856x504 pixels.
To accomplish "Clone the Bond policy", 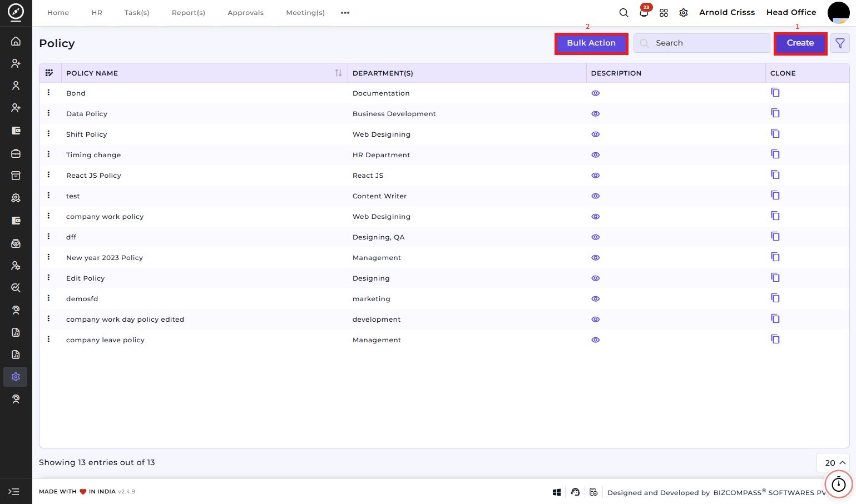I will click(775, 92).
